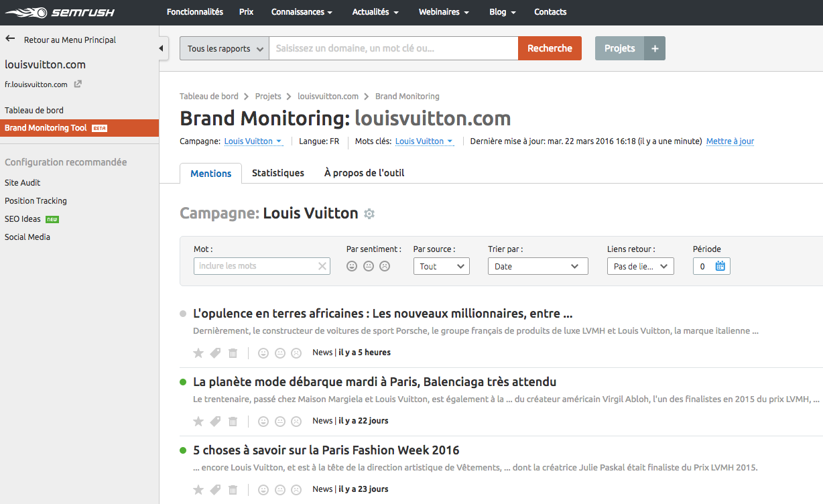The width and height of the screenshot is (823, 504).
Task: Delete the 'L'opulence en terres africaines' mention
Action: (x=233, y=353)
